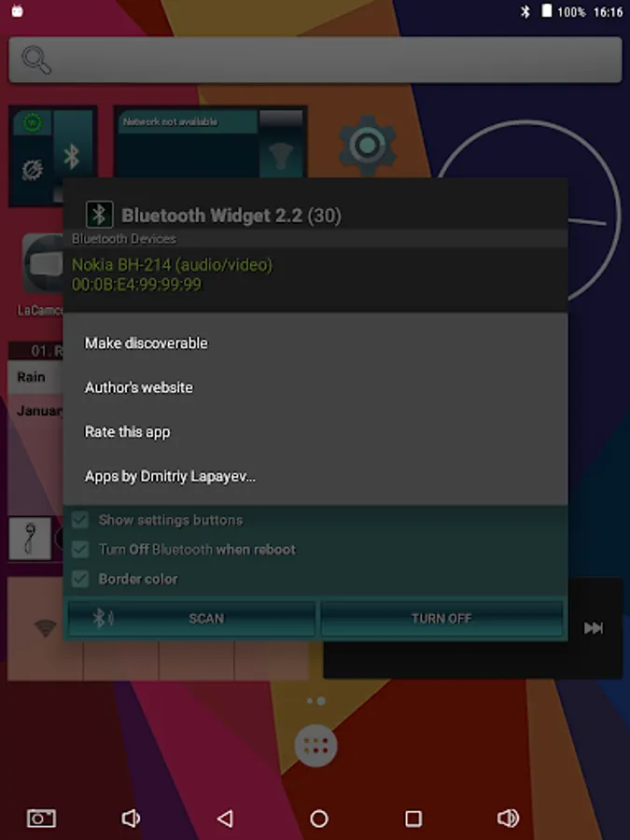Choose Rate this app option
630x840 pixels.
pyautogui.click(x=315, y=432)
